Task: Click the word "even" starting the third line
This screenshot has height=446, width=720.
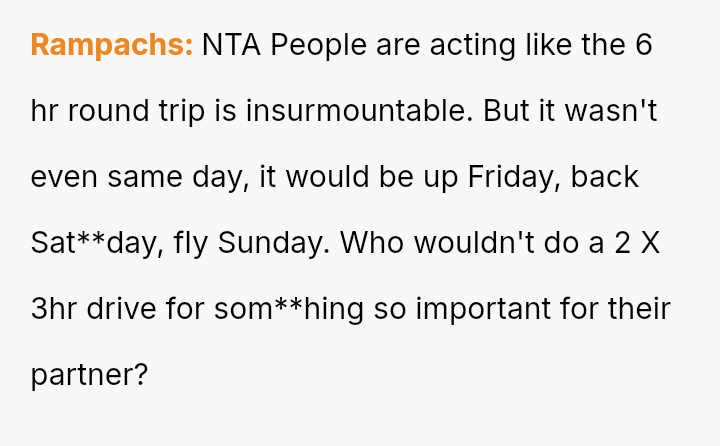Action: (63, 177)
